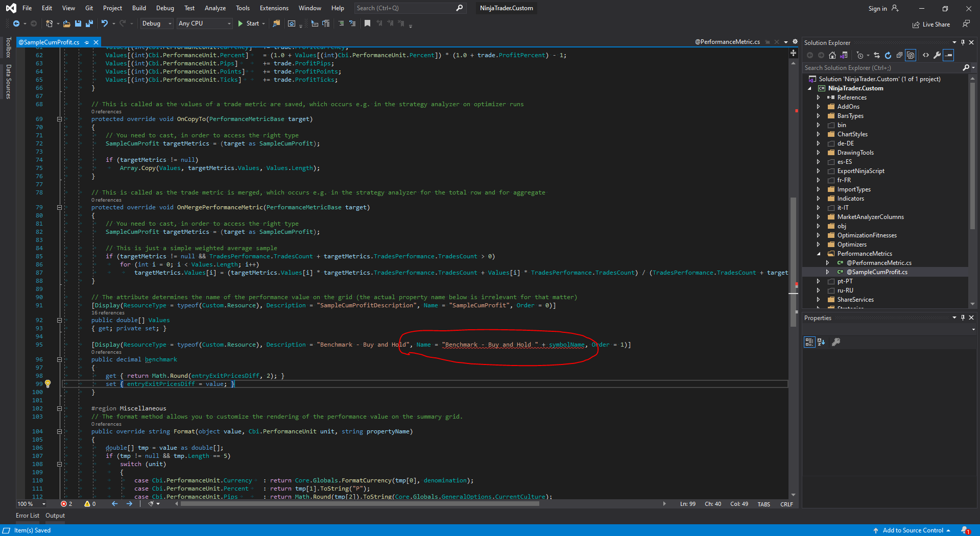Collapse the OnCopyTo method outlining box

(x=59, y=119)
